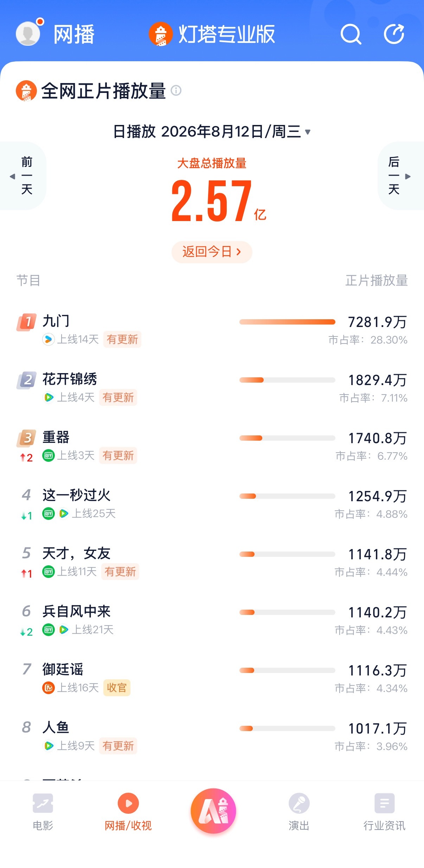Go to 前一天 previous day
Screen dimensions: 424x868
[23, 176]
